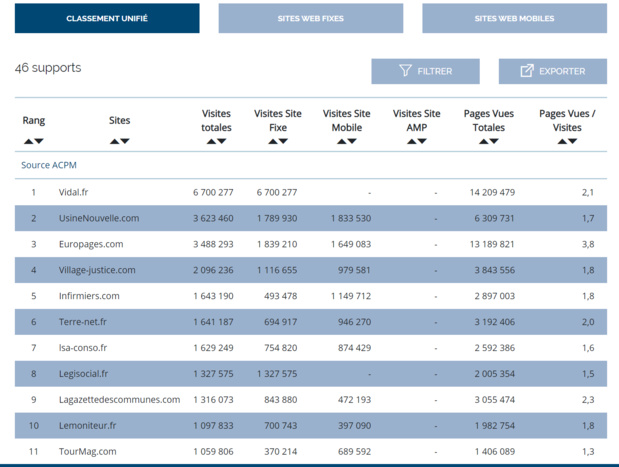
Task: Sort Pages Vues Totales descending arrow
Action: tap(495, 142)
